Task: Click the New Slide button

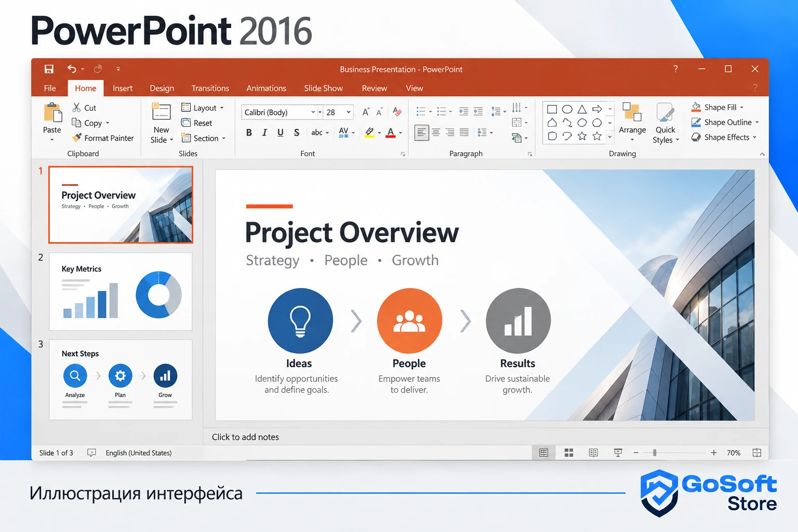Action: tap(161, 124)
